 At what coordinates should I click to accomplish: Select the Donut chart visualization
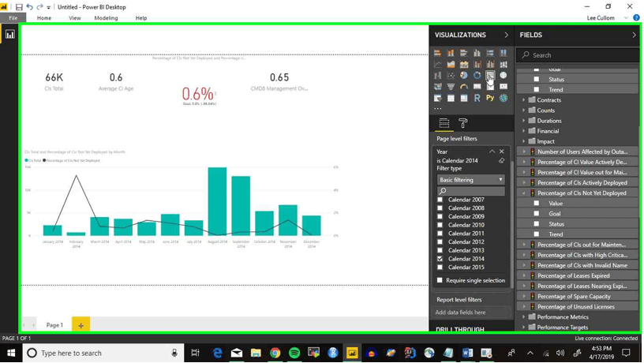point(477,76)
